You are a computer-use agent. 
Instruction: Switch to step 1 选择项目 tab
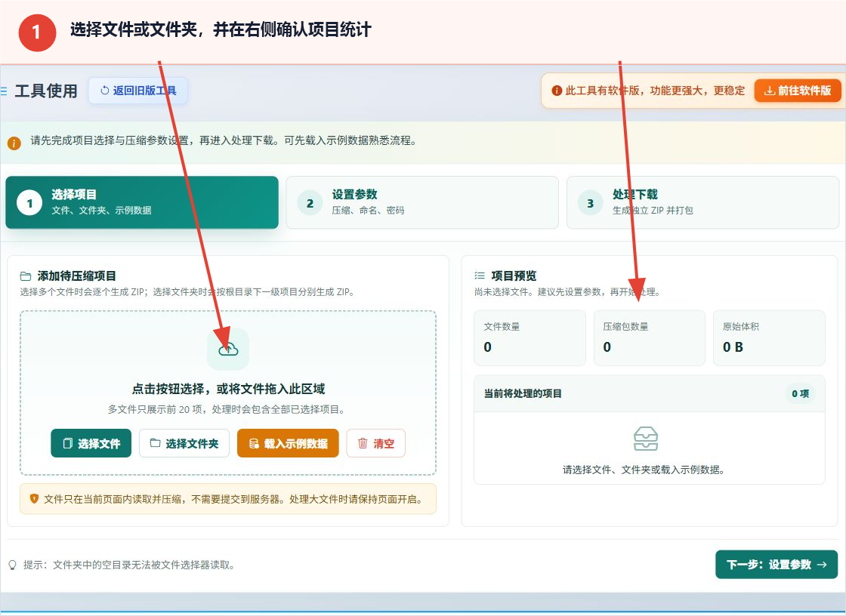(x=142, y=202)
